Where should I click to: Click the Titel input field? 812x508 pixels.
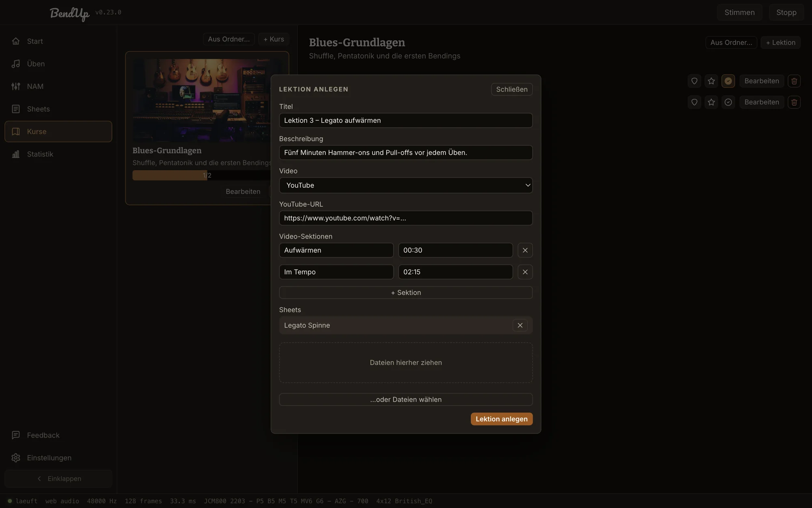[x=406, y=120]
